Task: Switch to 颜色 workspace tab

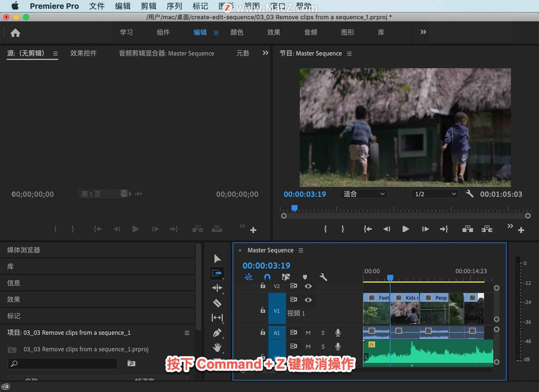Action: tap(237, 33)
